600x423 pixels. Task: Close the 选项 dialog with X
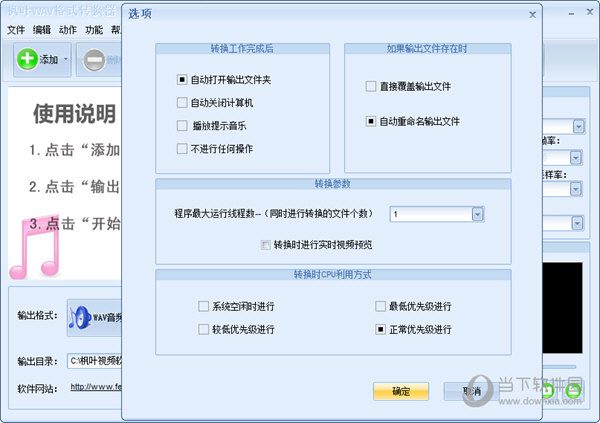tap(532, 15)
